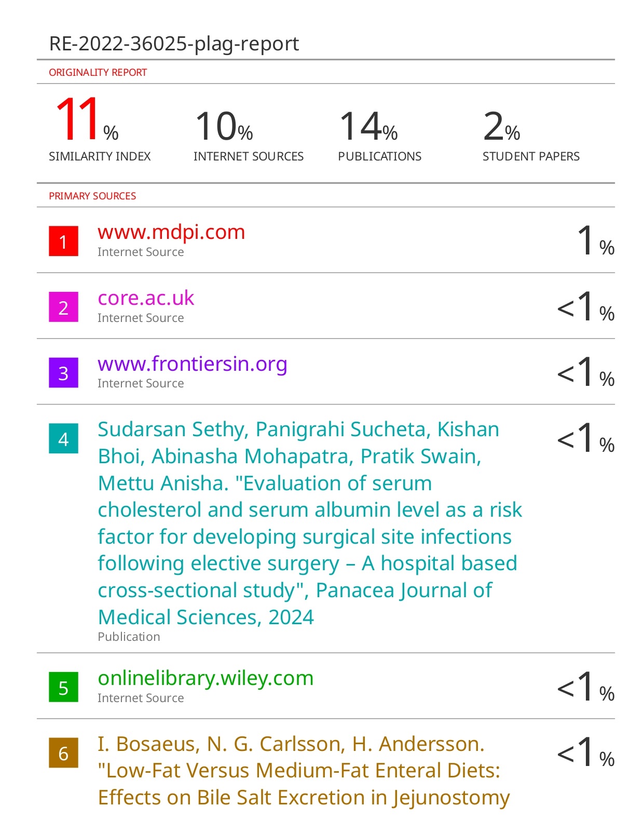Click the 1% match value for mdpi.com
644x820 pixels.
coord(596,241)
